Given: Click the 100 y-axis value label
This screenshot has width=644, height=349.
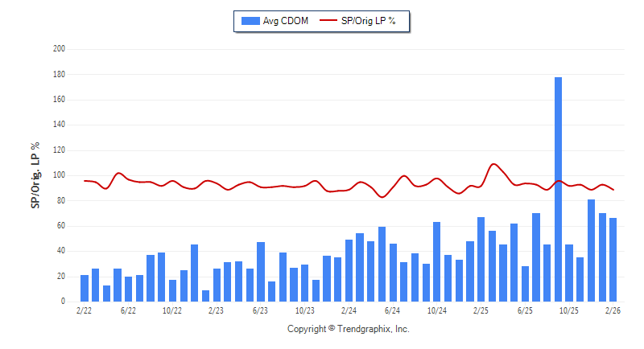Looking at the screenshot, I should pyautogui.click(x=58, y=175).
